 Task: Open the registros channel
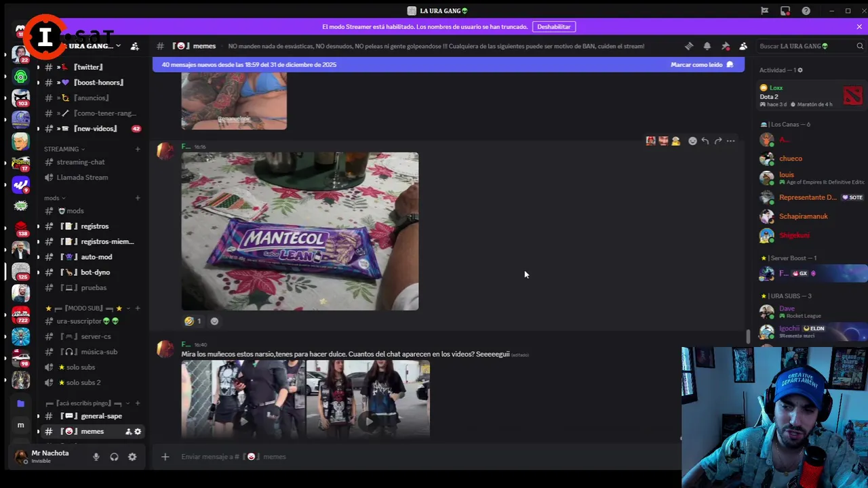[92, 226]
